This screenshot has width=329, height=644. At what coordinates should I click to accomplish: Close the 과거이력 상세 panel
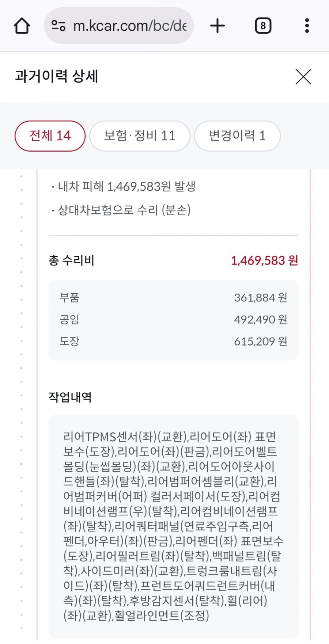[303, 77]
